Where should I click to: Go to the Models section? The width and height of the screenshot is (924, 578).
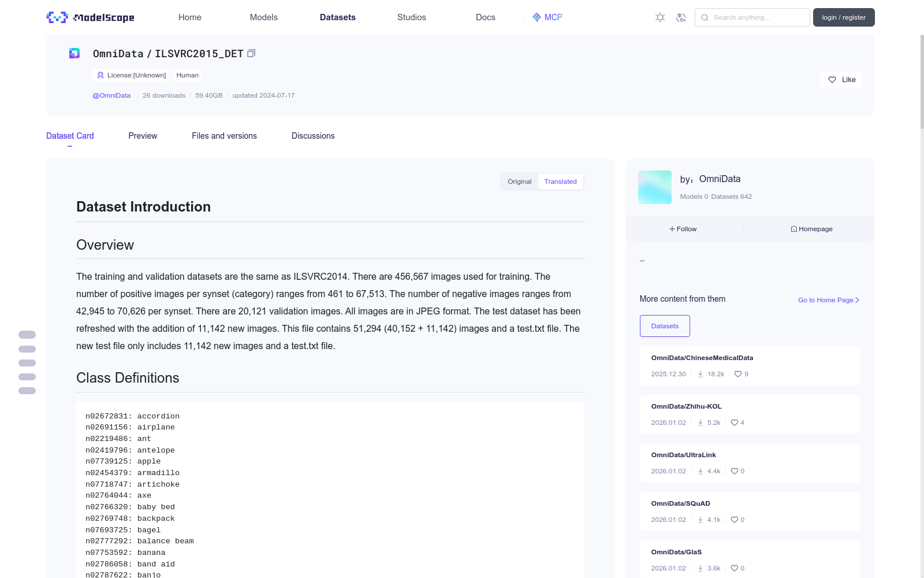click(x=264, y=17)
